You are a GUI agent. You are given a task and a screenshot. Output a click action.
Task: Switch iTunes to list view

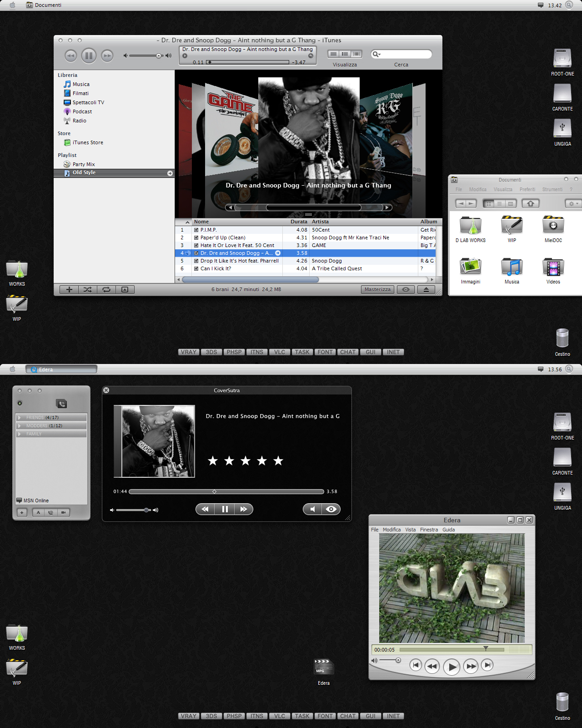point(333,54)
